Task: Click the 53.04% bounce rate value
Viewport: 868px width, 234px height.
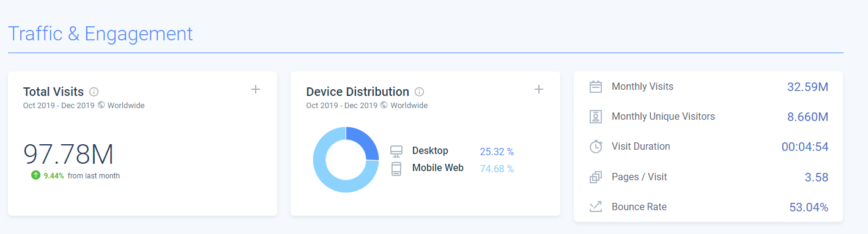Action: [809, 208]
